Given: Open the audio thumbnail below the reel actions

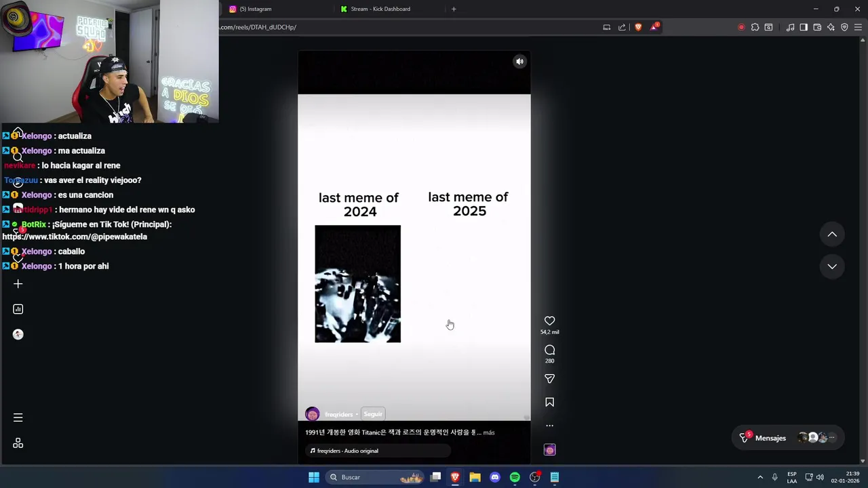Looking at the screenshot, I should pos(549,450).
